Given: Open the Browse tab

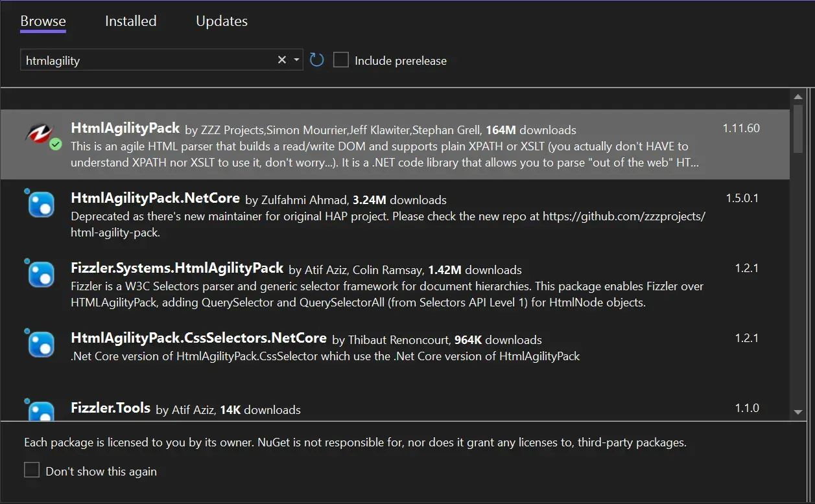Looking at the screenshot, I should pyautogui.click(x=43, y=21).
